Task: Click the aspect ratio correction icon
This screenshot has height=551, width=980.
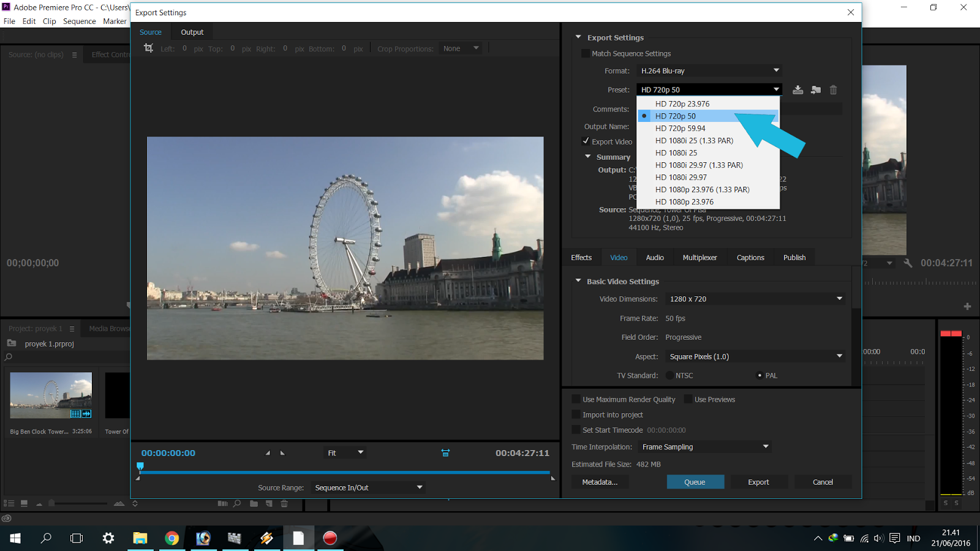Action: (445, 453)
